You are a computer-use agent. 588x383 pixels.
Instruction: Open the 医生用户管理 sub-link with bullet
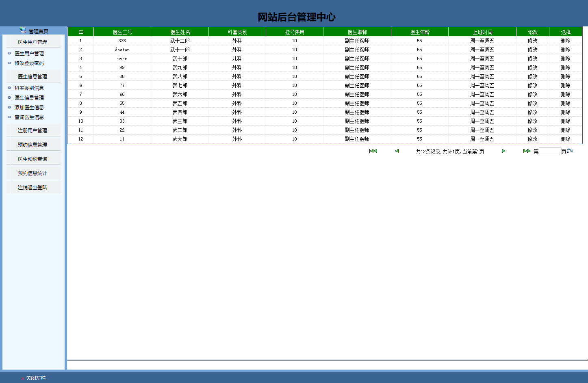point(29,53)
